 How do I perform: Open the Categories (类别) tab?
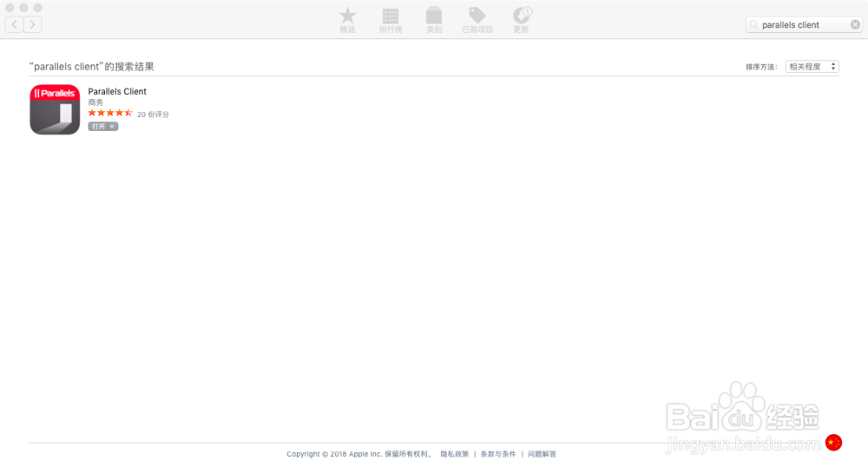(x=434, y=20)
